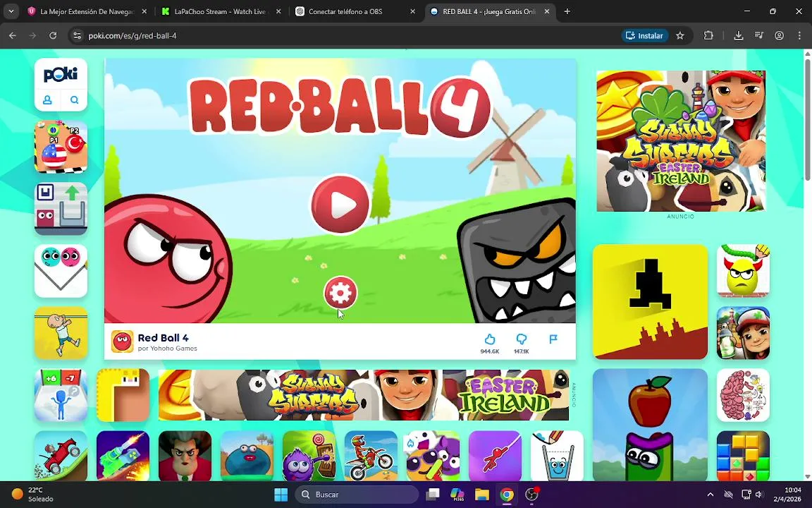This screenshot has width=812, height=508.
Task: Close the LaPaChoo Stream tab
Action: [x=278, y=11]
